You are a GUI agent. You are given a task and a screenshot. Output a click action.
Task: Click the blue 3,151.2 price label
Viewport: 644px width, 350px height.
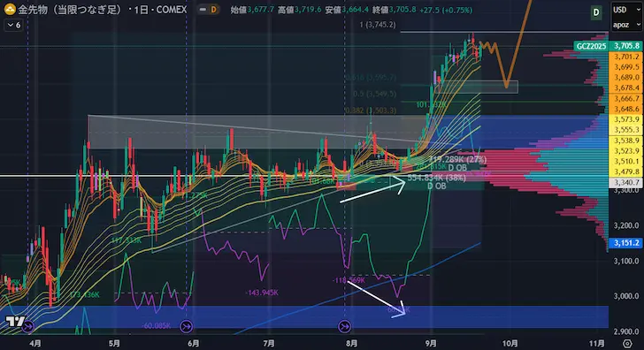626,243
